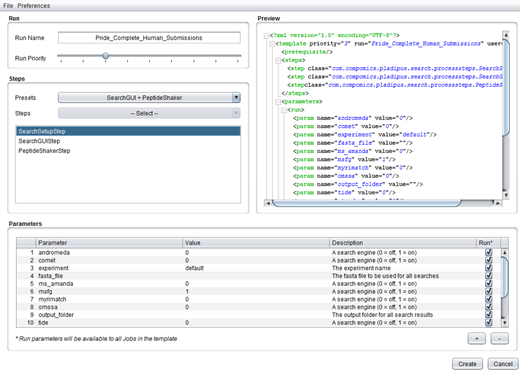The width and height of the screenshot is (520, 370).
Task: Click the Cancel button
Action: 503,364
